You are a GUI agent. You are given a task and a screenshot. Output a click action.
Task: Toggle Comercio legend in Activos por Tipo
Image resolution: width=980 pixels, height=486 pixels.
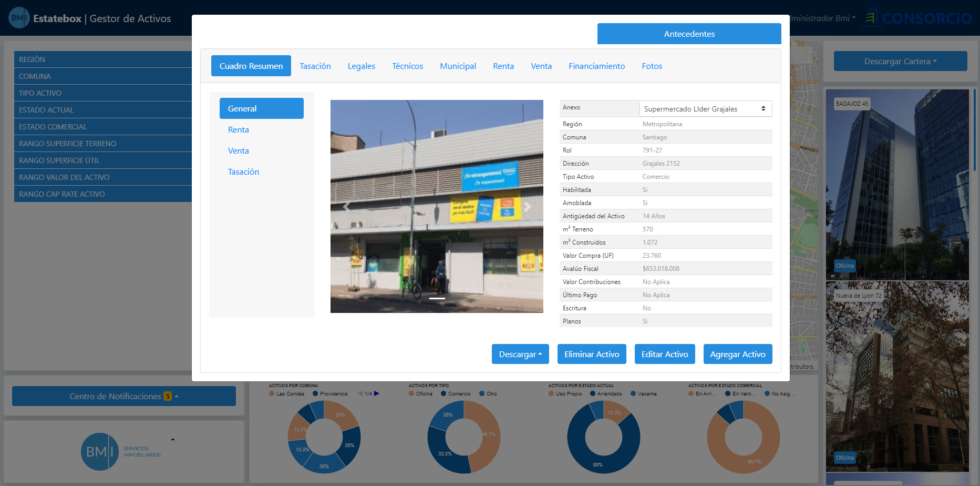click(x=456, y=393)
